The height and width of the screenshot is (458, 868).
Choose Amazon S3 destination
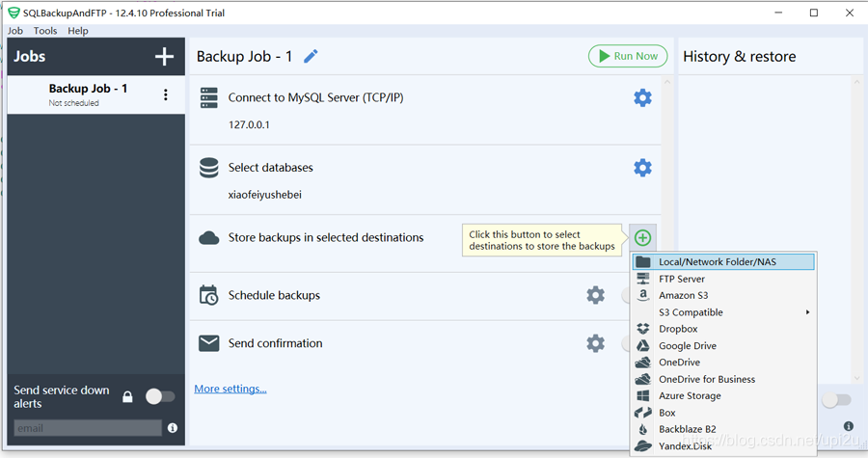coord(723,295)
